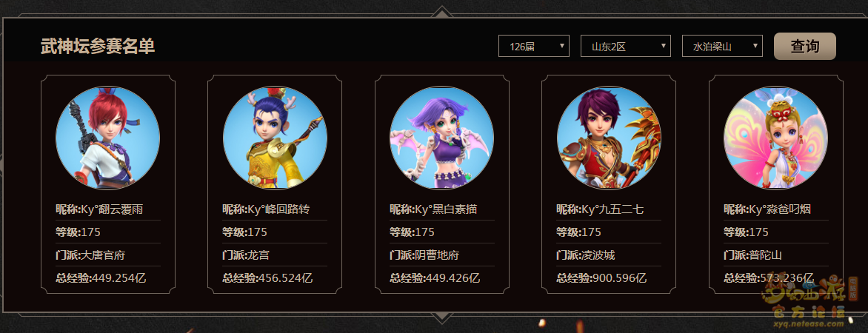Click the dragon-horned archer avatar in yellow
868x333 pixels.
click(275, 138)
